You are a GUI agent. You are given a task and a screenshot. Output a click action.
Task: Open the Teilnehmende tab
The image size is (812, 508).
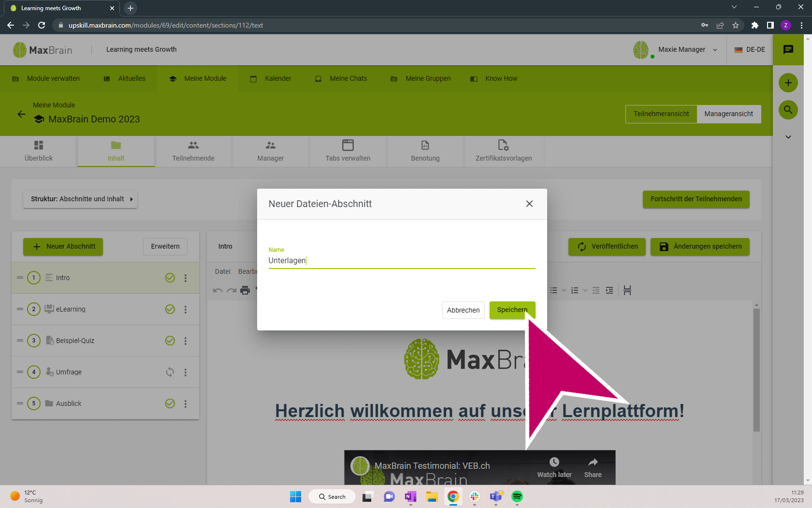[x=193, y=151]
